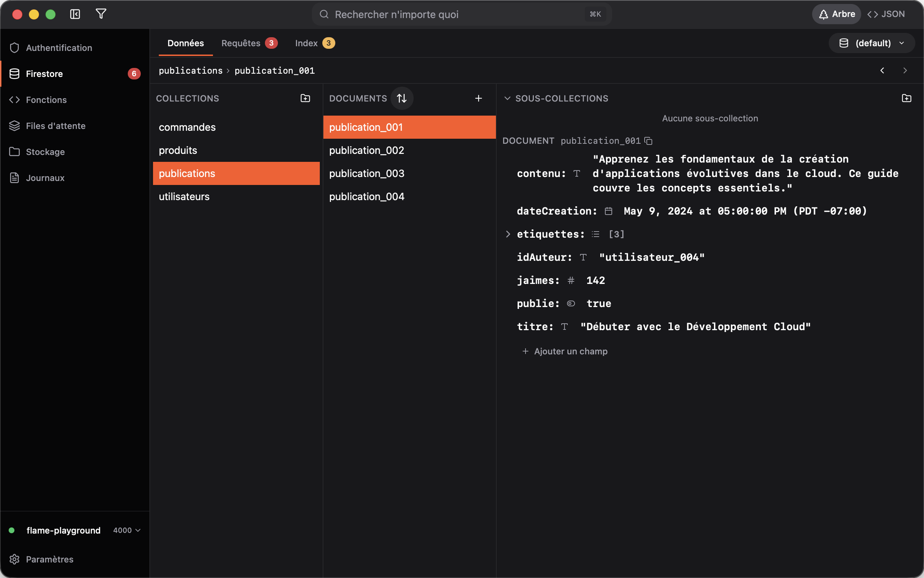
Task: Click the boolean type icon for publie
Action: click(x=571, y=303)
